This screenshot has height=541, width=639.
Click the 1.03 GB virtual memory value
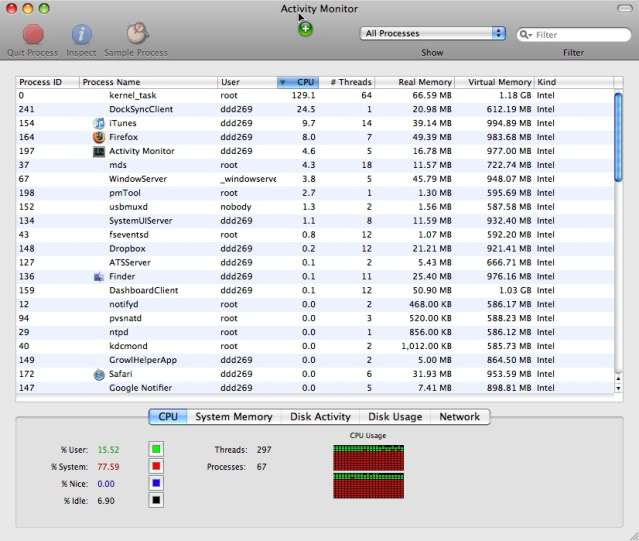click(515, 290)
